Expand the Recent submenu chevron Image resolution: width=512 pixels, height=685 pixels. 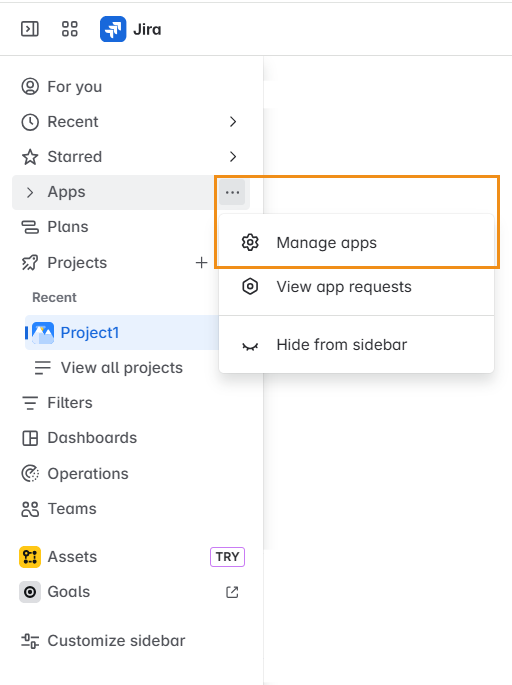tap(233, 122)
